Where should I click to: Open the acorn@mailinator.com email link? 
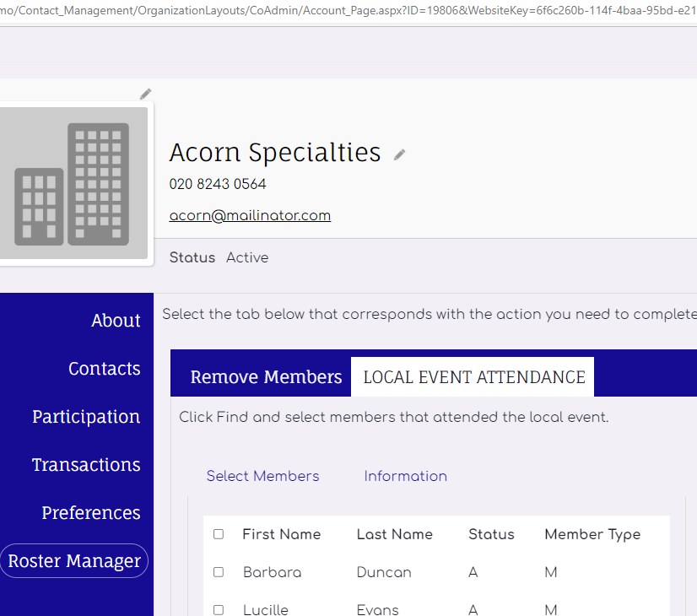coord(250,215)
